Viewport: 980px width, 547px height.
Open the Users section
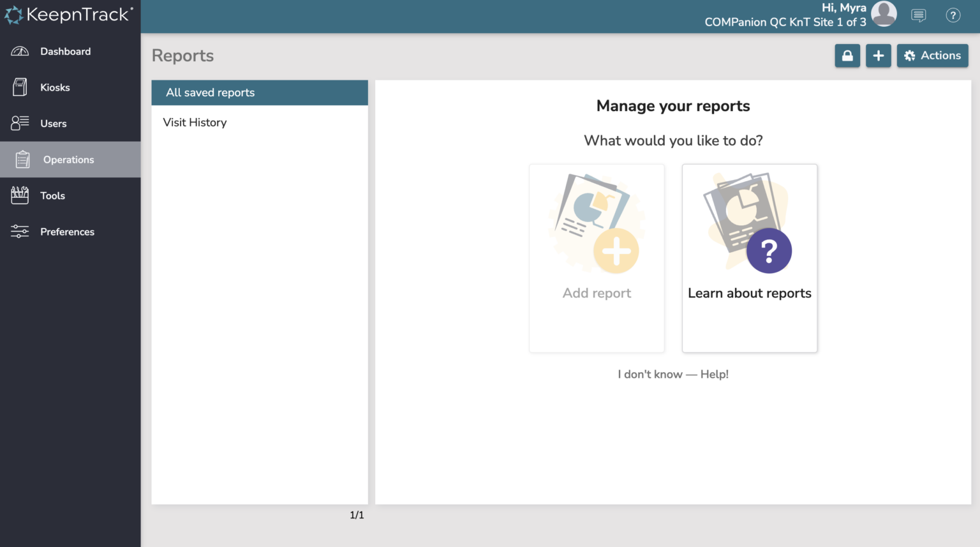53,123
